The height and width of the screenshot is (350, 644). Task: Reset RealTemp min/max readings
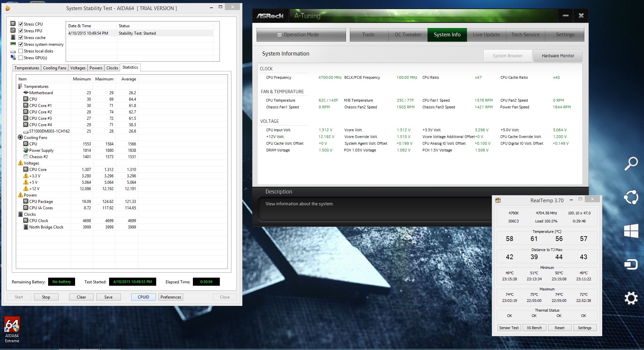(560, 328)
